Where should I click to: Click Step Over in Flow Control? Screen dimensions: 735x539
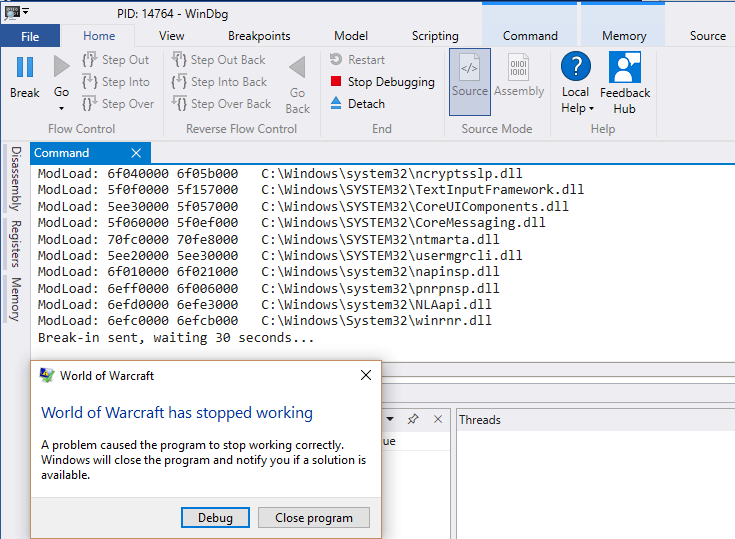click(118, 104)
